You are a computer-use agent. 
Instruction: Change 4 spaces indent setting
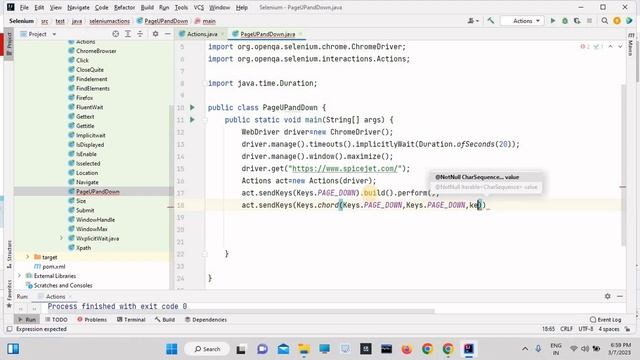coord(608,329)
